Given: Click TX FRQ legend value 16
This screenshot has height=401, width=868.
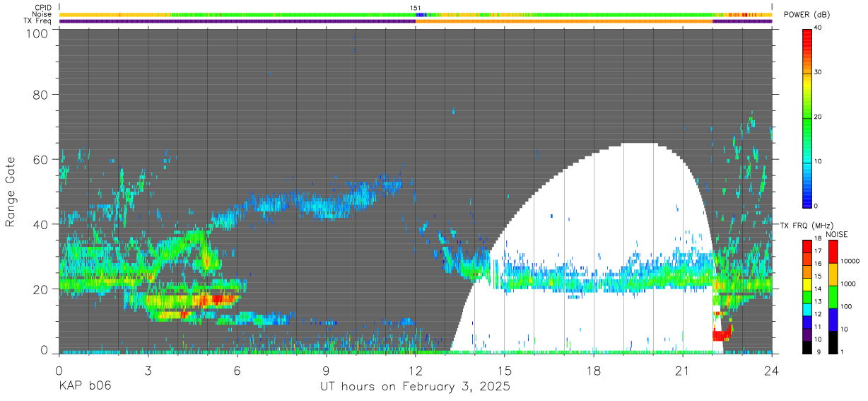Looking at the screenshot, I should 819,265.
